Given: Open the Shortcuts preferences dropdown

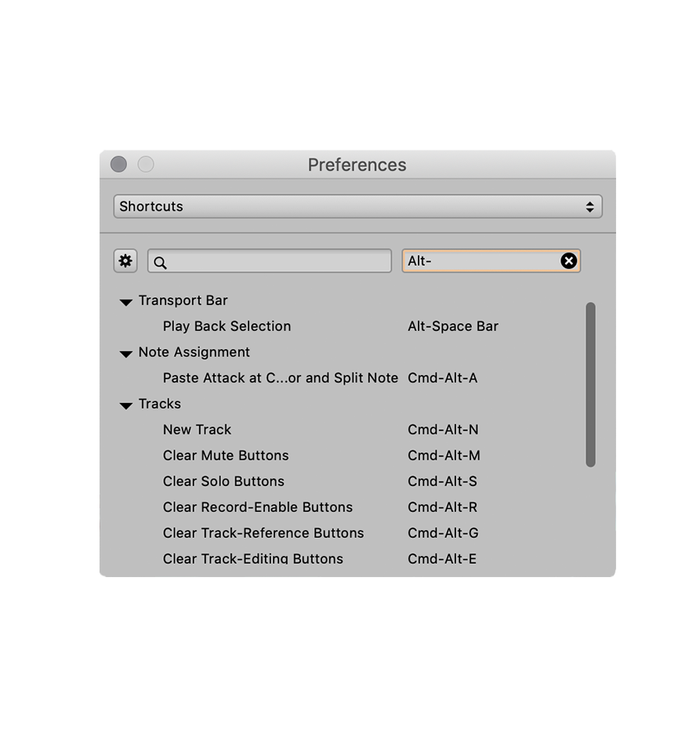Looking at the screenshot, I should (x=357, y=207).
